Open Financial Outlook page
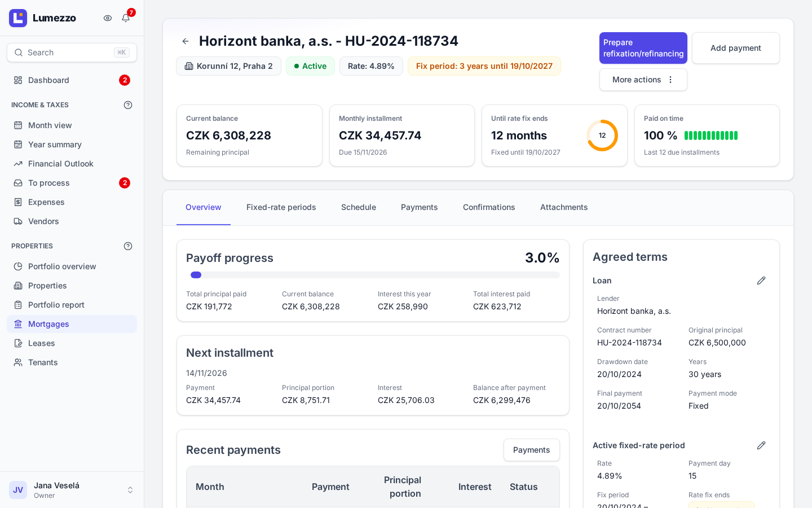Image resolution: width=812 pixels, height=508 pixels. click(x=72, y=164)
